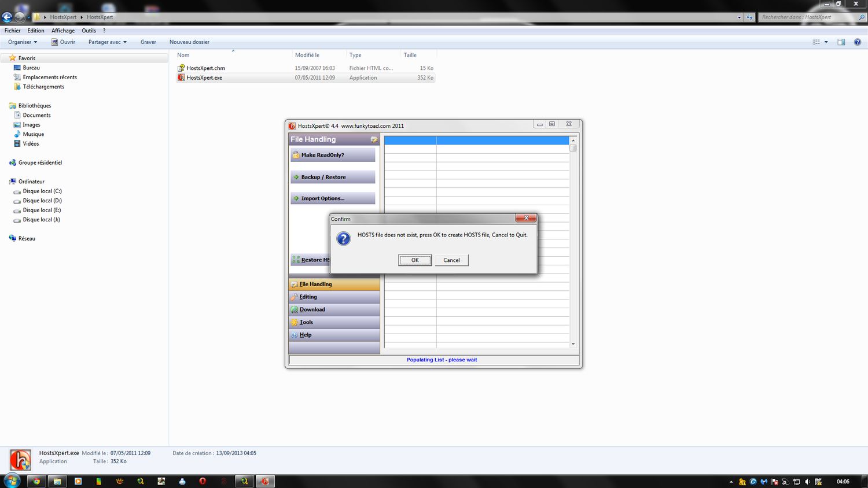Click the search box in HostsXpert folder
Viewport: 868px width, 488px height.
click(810, 17)
